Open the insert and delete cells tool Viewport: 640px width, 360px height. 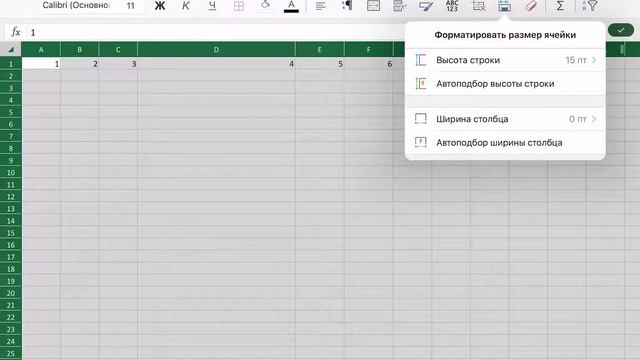[478, 6]
